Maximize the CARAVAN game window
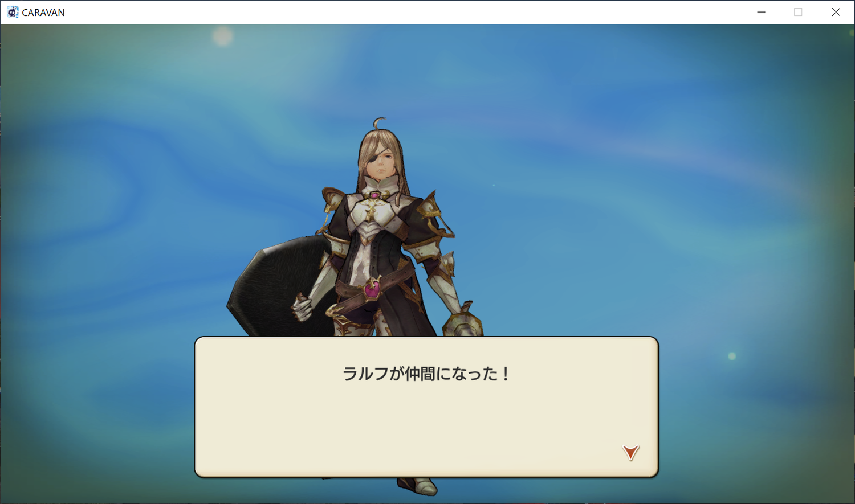 (x=798, y=12)
